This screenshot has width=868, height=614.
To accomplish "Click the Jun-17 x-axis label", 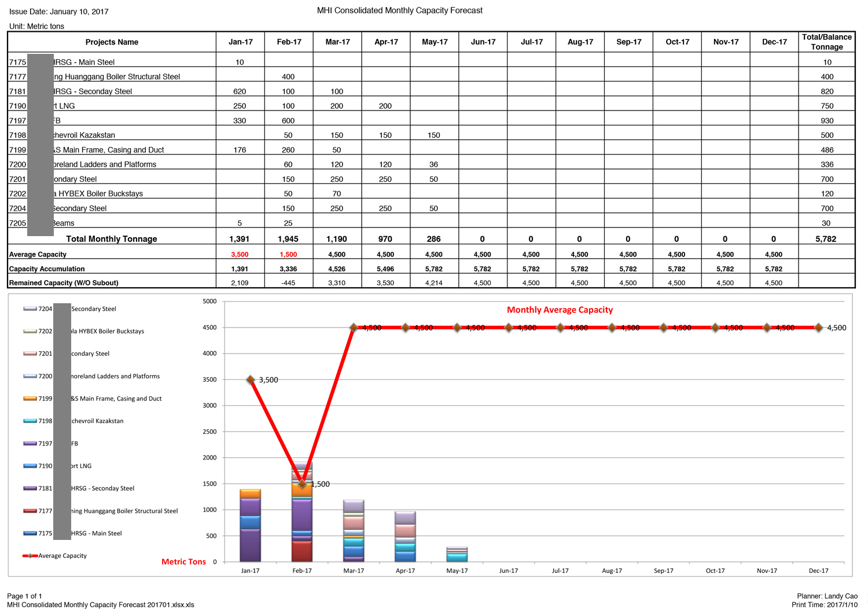I will [x=509, y=571].
